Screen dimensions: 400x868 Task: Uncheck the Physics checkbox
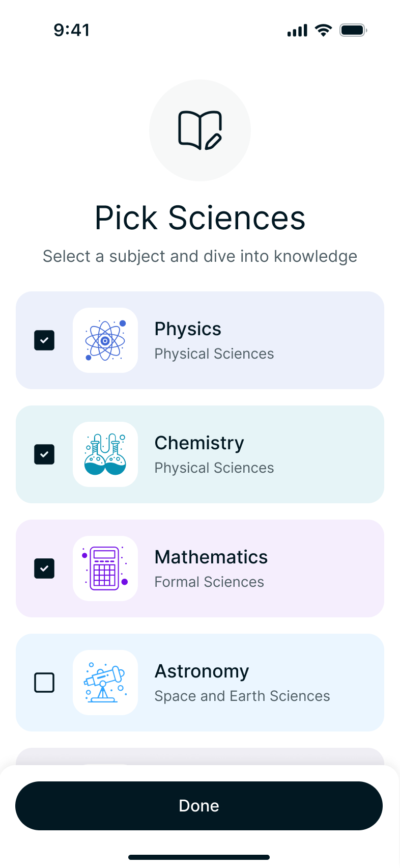(44, 340)
